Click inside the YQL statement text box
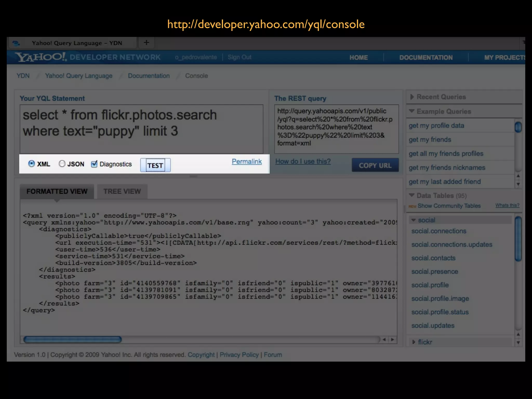532x399 pixels. click(142, 129)
